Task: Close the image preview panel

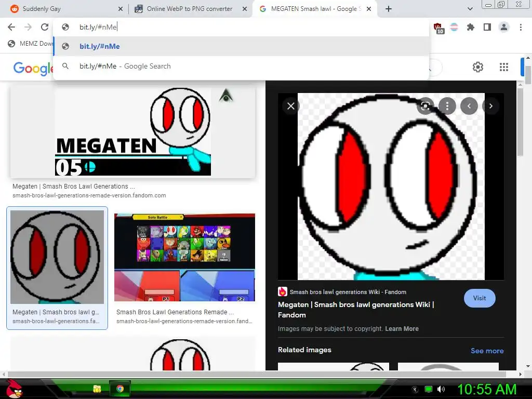Action: [x=291, y=106]
